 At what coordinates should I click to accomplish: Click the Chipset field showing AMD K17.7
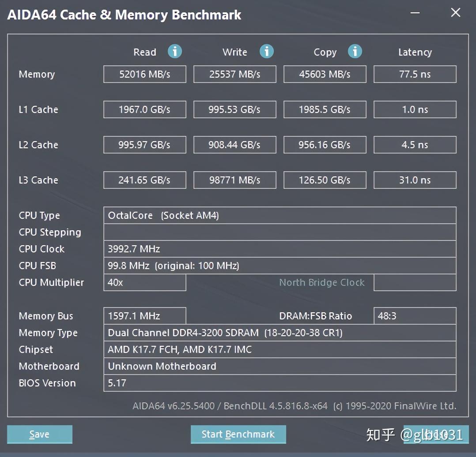click(x=280, y=349)
